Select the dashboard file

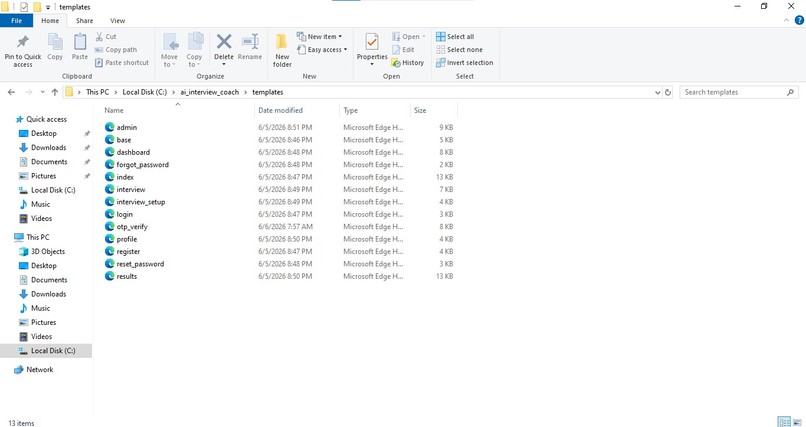coord(133,152)
